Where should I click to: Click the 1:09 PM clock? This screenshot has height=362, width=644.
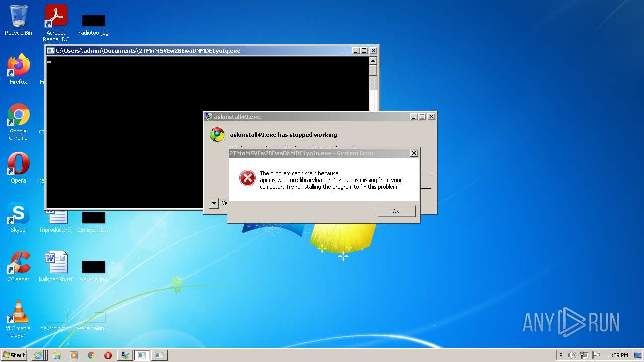pos(618,355)
